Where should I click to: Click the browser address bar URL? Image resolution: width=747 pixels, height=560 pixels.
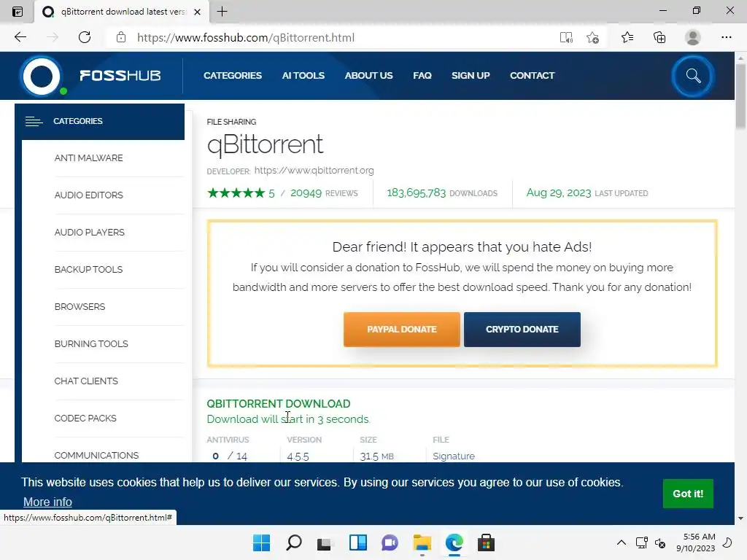pyautogui.click(x=246, y=38)
